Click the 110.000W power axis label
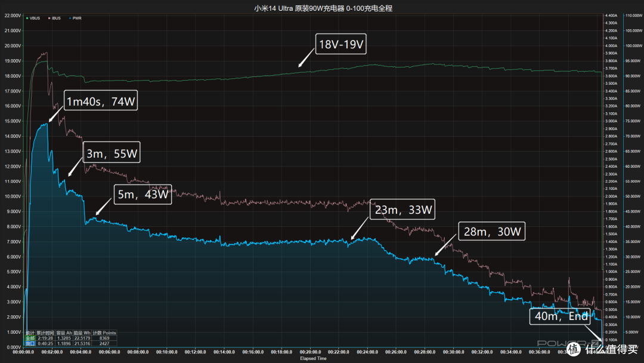 click(634, 16)
